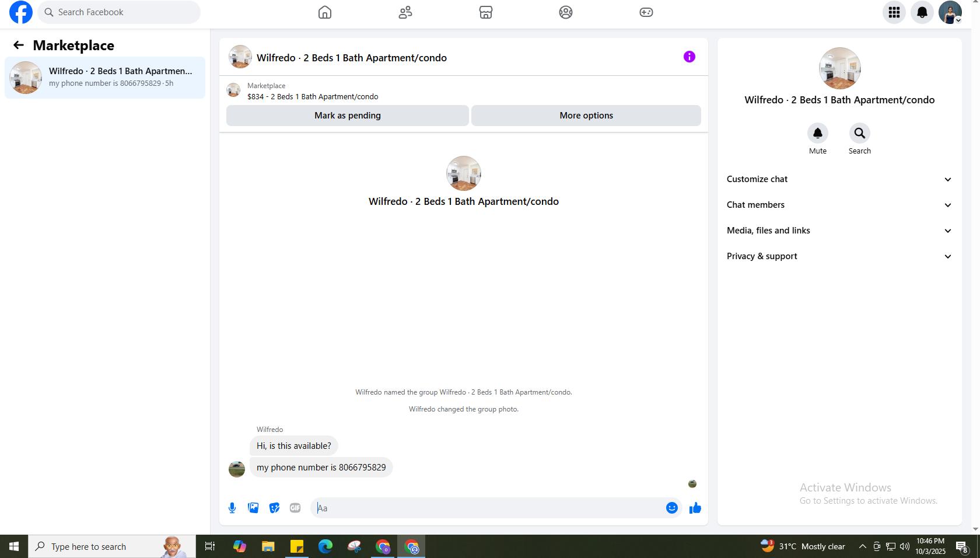Open the Facebook menu grid icon

pos(894,12)
